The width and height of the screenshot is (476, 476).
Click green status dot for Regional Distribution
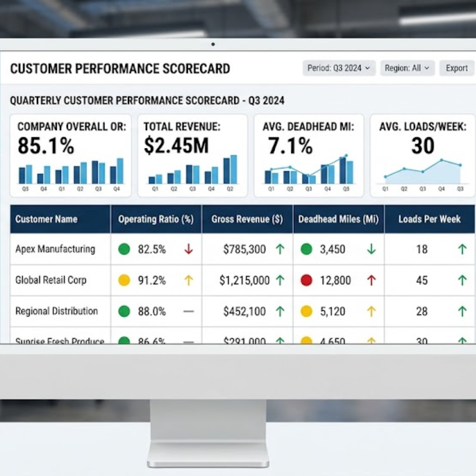124,311
